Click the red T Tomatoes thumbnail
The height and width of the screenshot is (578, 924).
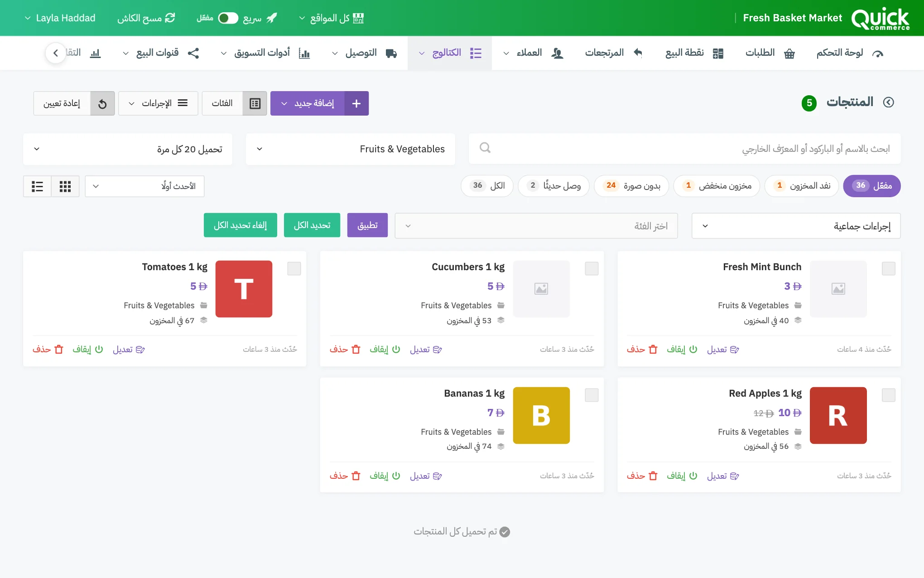(244, 289)
